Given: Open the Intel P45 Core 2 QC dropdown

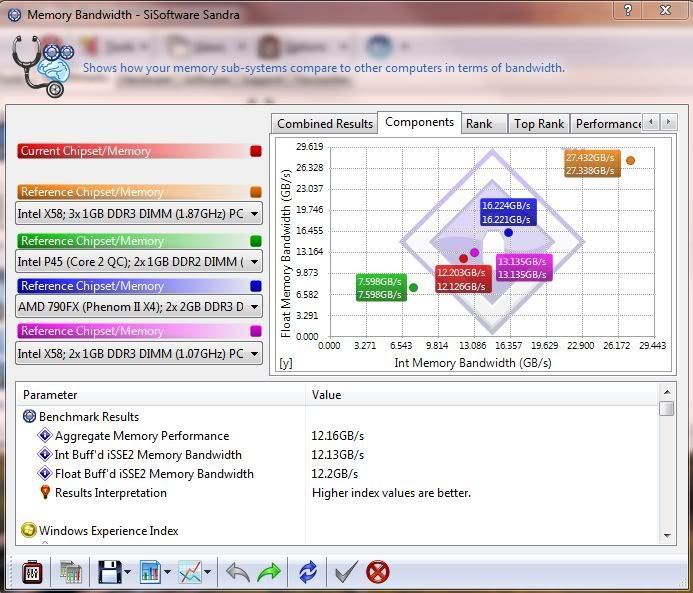Looking at the screenshot, I should tap(139, 262).
